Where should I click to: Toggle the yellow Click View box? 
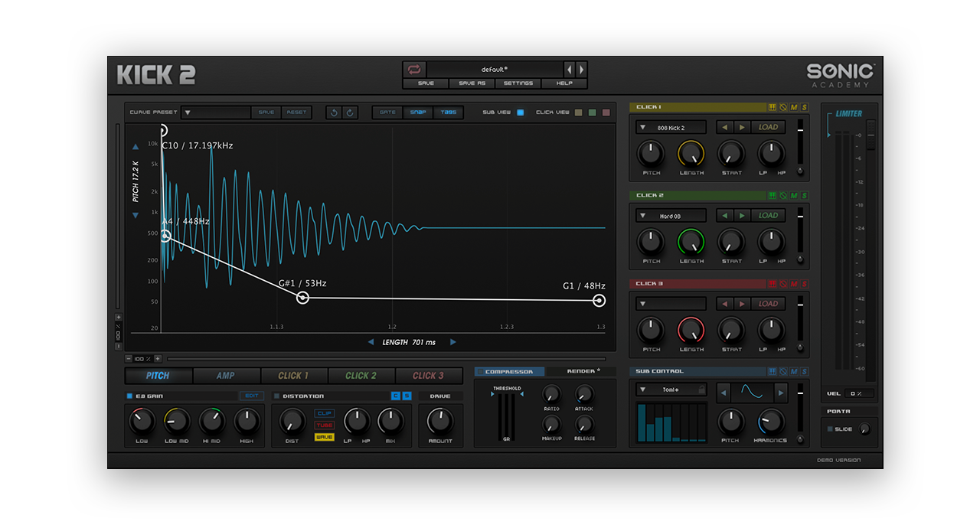579,112
